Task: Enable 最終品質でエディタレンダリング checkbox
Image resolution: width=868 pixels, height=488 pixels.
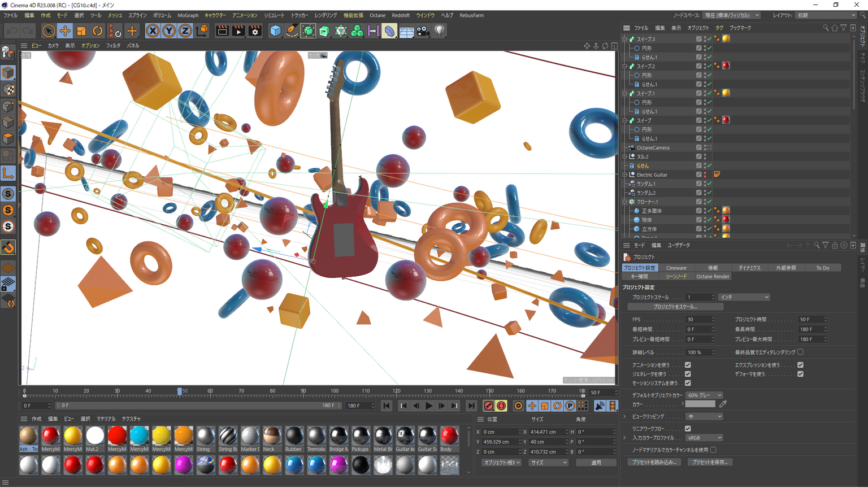Action: click(x=800, y=352)
